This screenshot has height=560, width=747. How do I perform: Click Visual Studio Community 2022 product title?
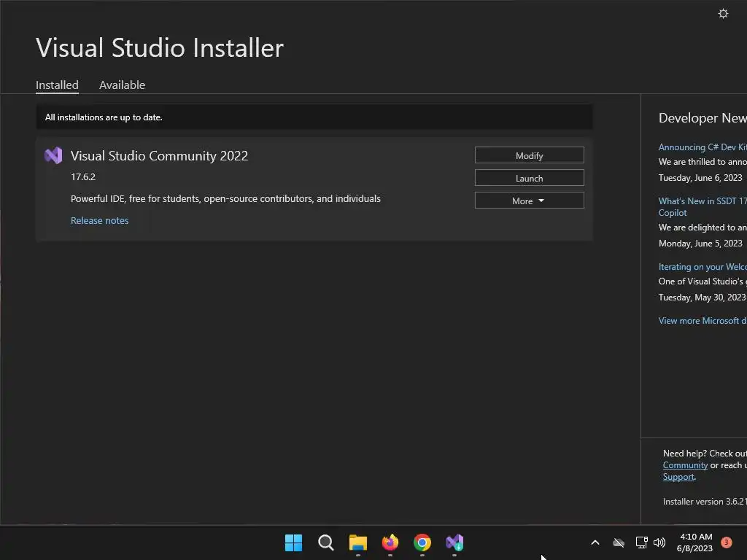coord(159,156)
